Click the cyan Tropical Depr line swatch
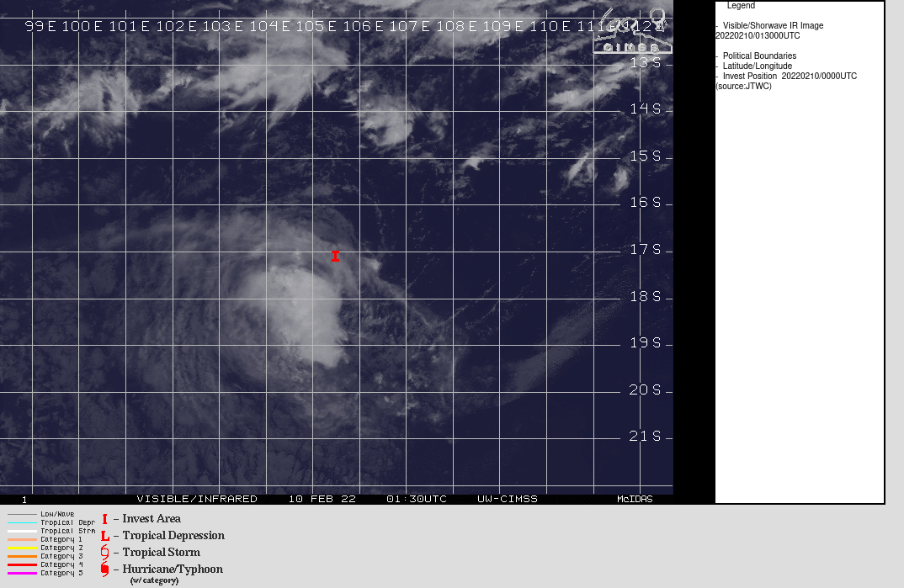The image size is (904, 588). [x=23, y=522]
